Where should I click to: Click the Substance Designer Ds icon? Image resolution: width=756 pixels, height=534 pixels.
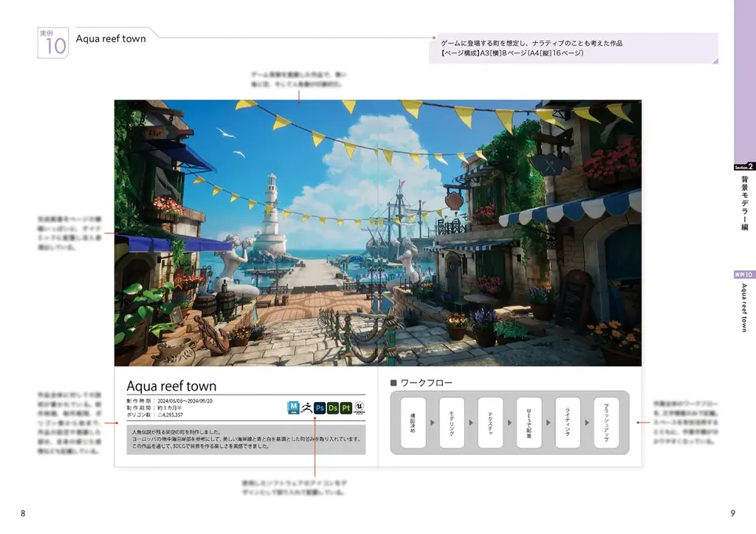(x=333, y=408)
